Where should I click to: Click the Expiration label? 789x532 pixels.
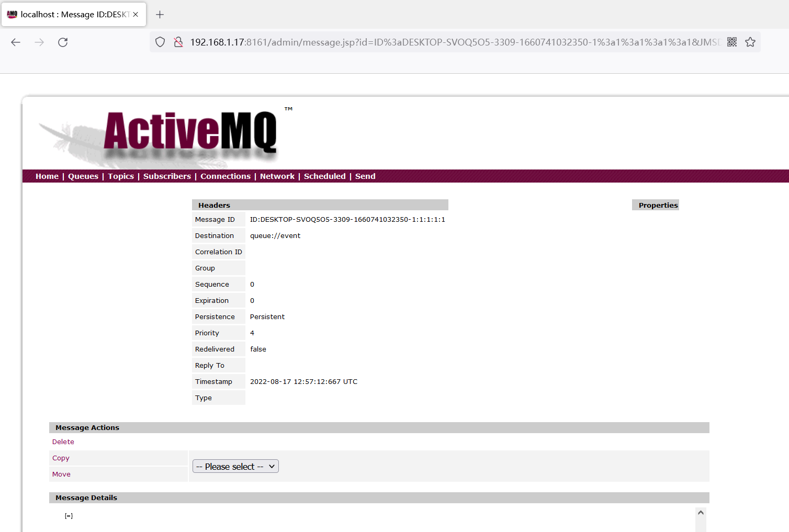point(212,301)
